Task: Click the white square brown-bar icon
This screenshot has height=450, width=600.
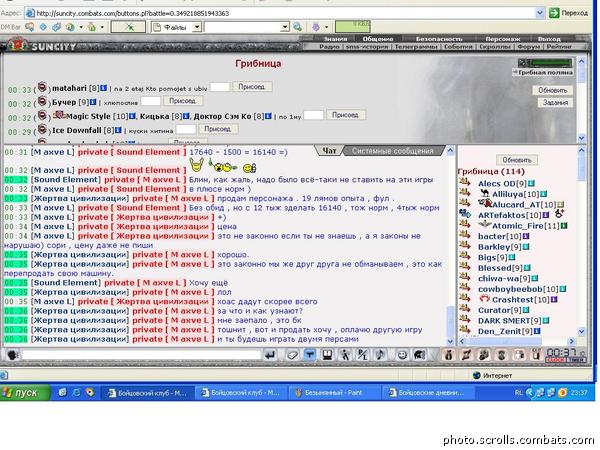Action: point(519,355)
